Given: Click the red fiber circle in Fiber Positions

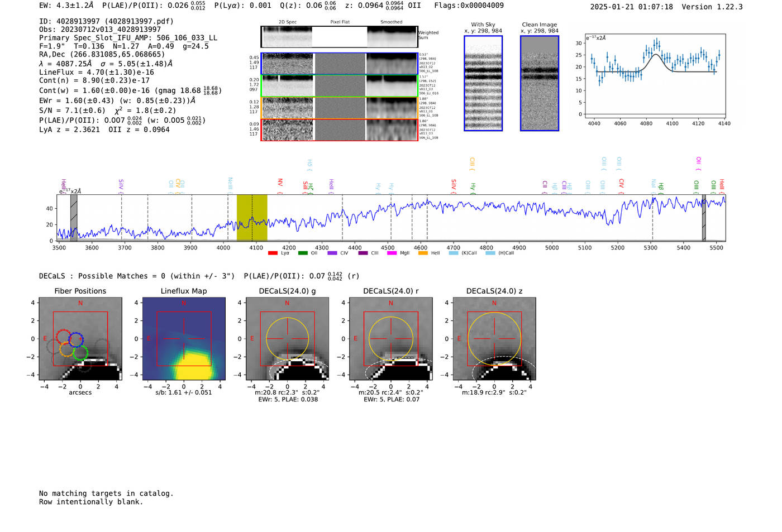Looking at the screenshot, I should 63,337.
